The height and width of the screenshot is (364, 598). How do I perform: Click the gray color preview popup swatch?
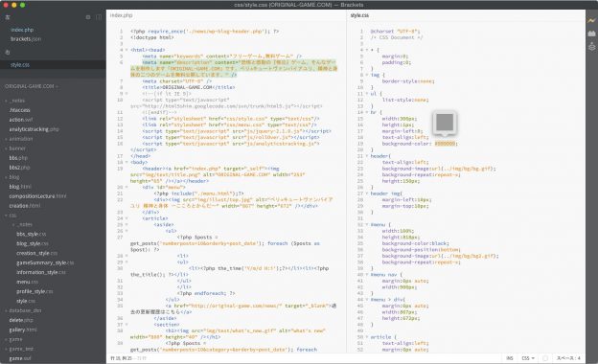pos(445,122)
